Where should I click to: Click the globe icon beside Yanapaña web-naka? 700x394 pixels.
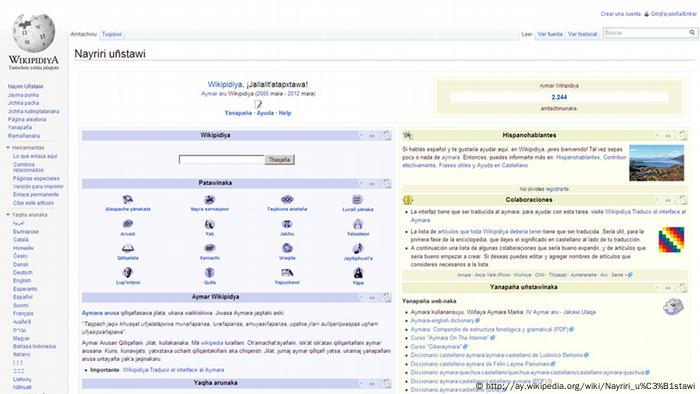[673, 307]
